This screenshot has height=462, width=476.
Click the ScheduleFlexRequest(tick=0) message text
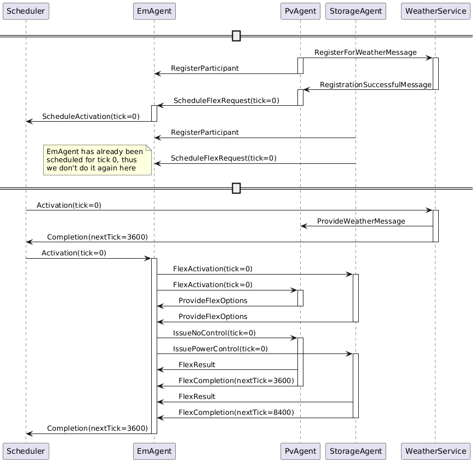coord(227,101)
